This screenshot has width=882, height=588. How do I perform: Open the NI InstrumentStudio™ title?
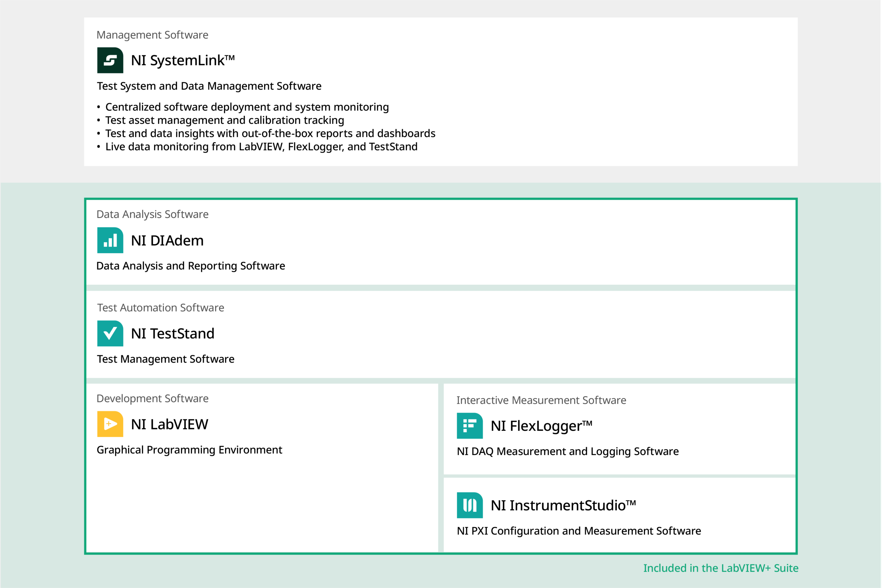563,506
